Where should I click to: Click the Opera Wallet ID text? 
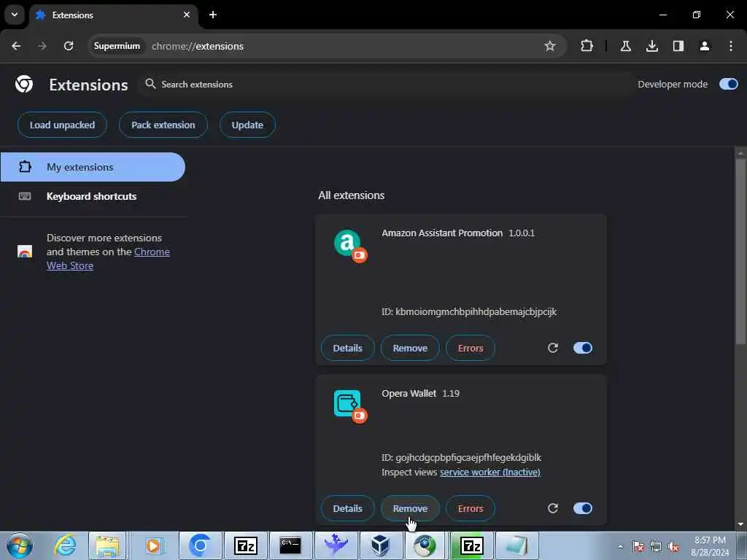coord(461,458)
